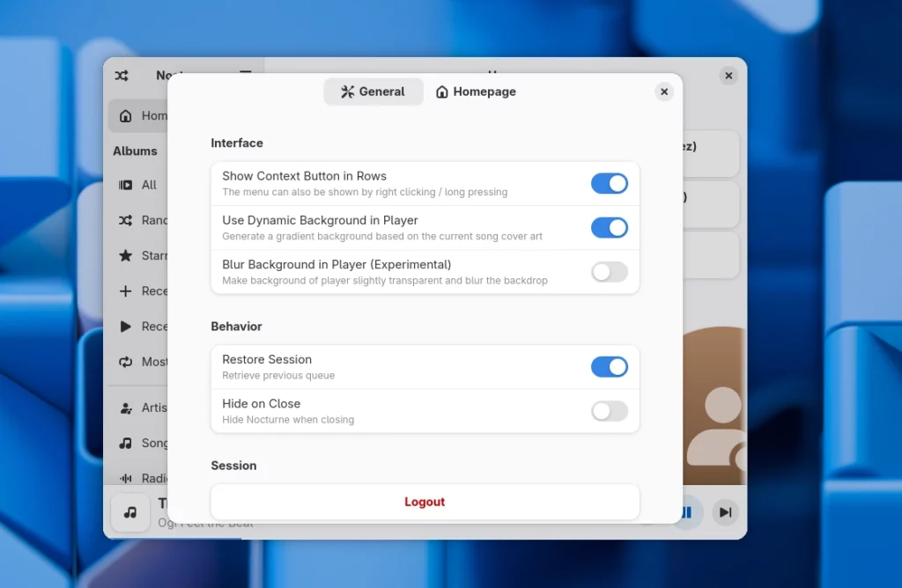Open Songs via the music note icon

coord(126,444)
